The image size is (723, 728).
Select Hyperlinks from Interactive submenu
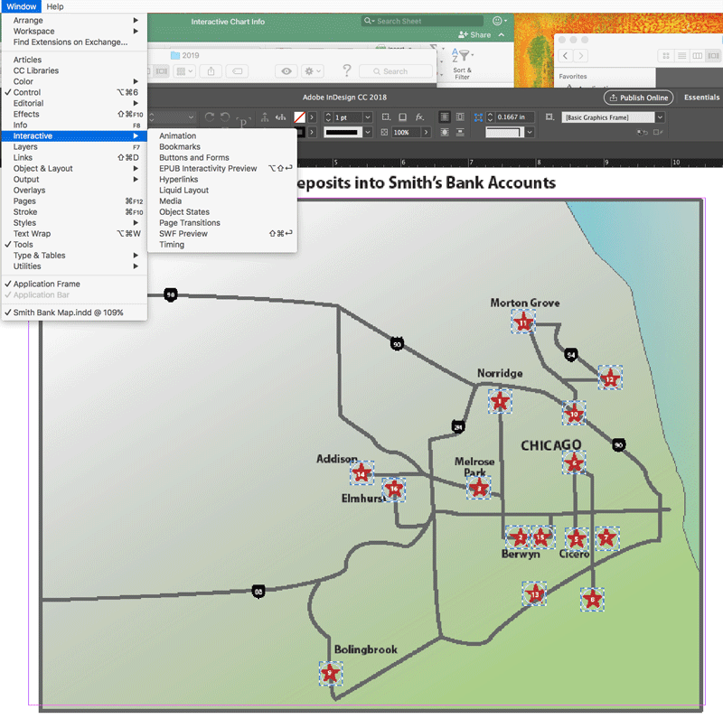(180, 180)
